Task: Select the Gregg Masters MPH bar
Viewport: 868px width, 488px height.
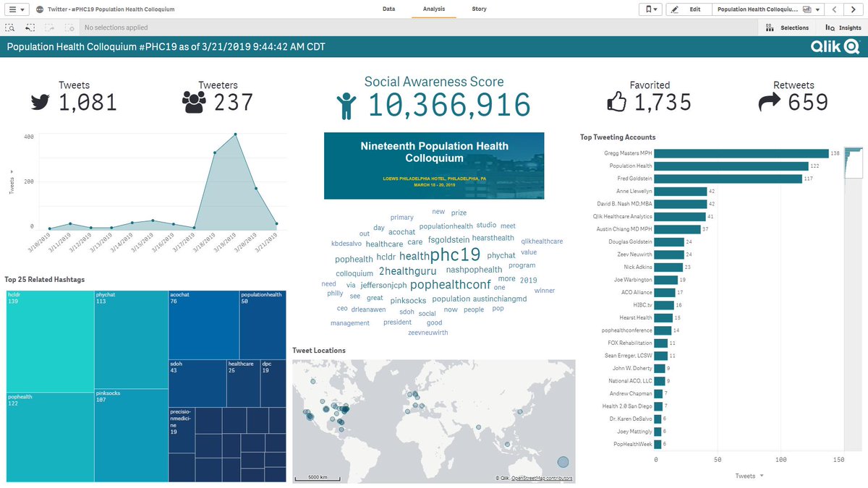Action: 742,153
